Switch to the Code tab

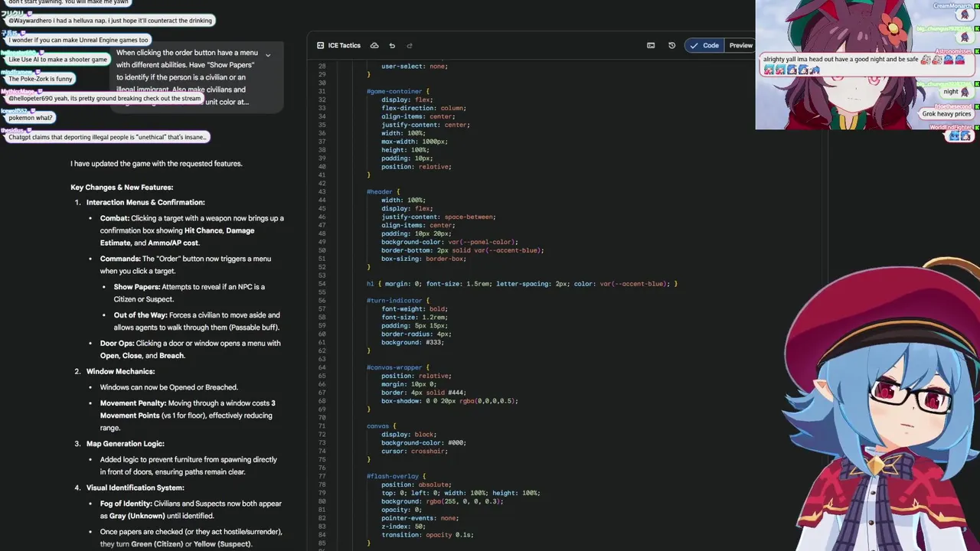(x=704, y=46)
